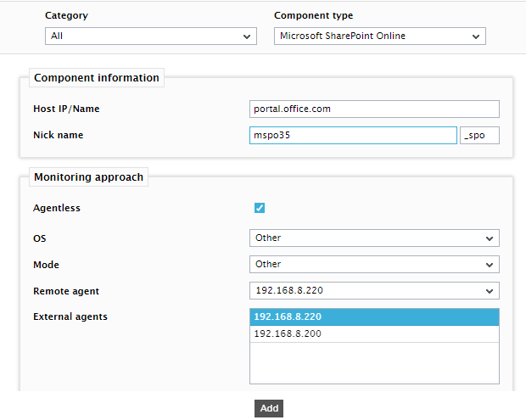
Task: Click the Category dropdown chevron arrow
Action: coord(247,36)
